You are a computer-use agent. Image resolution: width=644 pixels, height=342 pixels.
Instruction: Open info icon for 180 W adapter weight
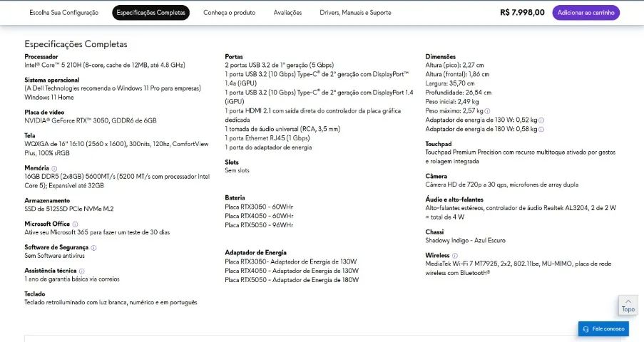click(x=541, y=130)
